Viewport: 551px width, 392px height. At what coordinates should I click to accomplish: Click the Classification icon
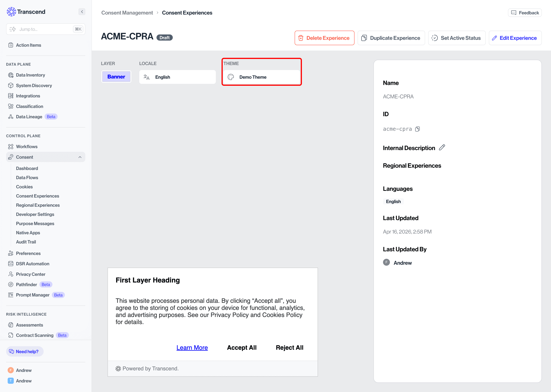pos(11,106)
